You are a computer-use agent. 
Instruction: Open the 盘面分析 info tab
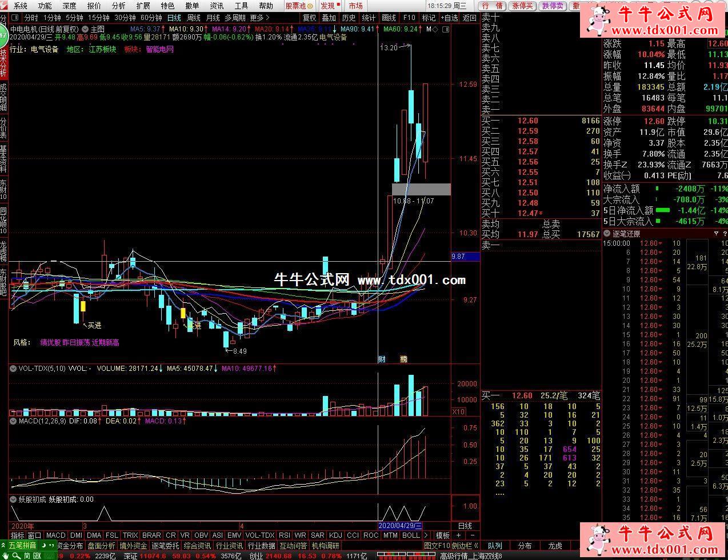[x=101, y=546]
